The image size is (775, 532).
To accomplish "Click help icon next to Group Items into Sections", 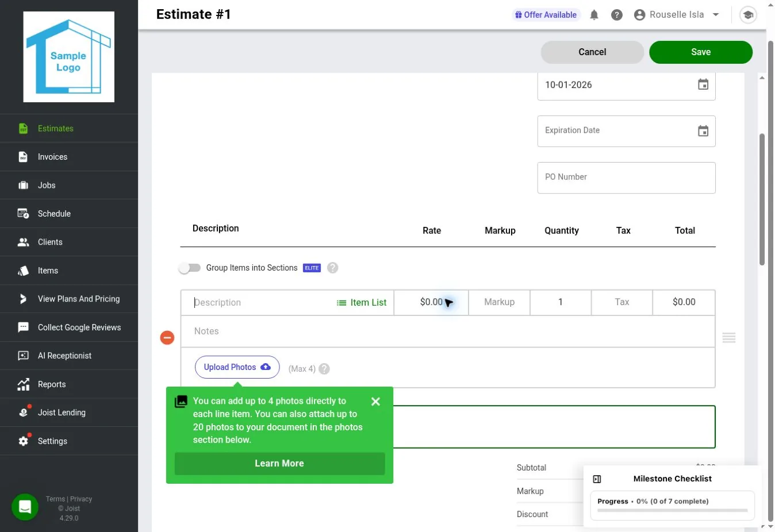I will (x=332, y=268).
